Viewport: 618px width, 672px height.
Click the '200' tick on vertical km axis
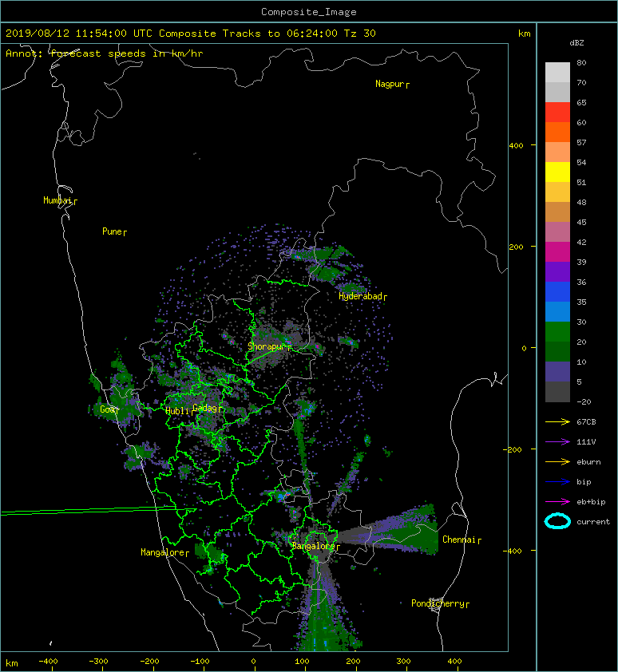coord(517,247)
